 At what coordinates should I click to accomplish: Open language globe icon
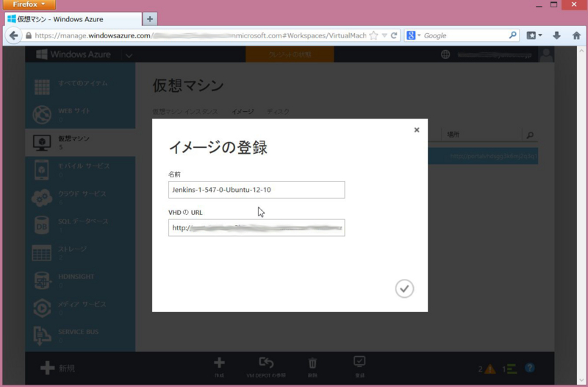point(445,54)
